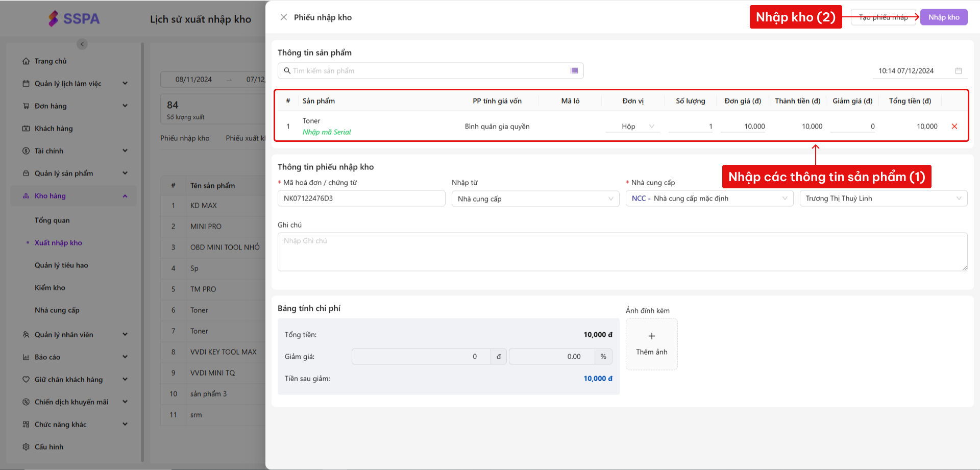Open the NCC Nhà cung cấp mặc định dropdown
This screenshot has height=470, width=980.
709,199
